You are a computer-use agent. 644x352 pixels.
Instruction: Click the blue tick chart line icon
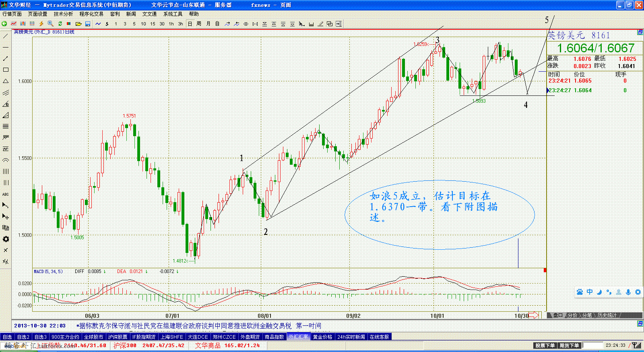98,24
